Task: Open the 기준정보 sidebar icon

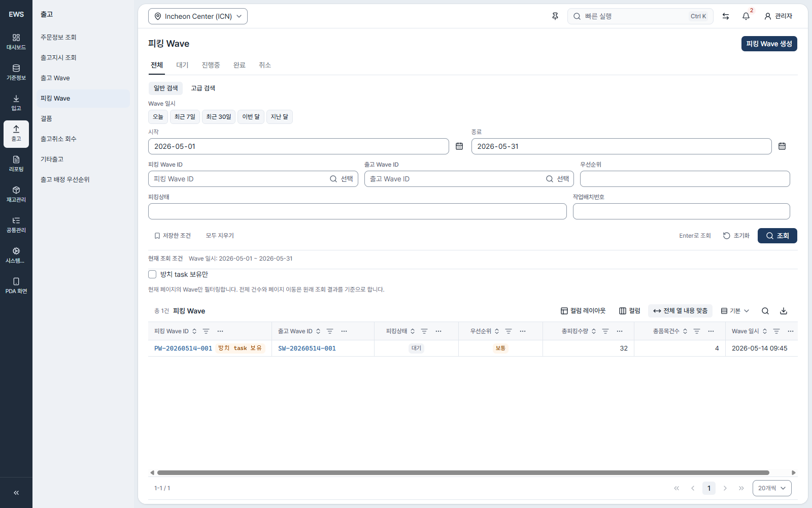Action: pyautogui.click(x=16, y=73)
